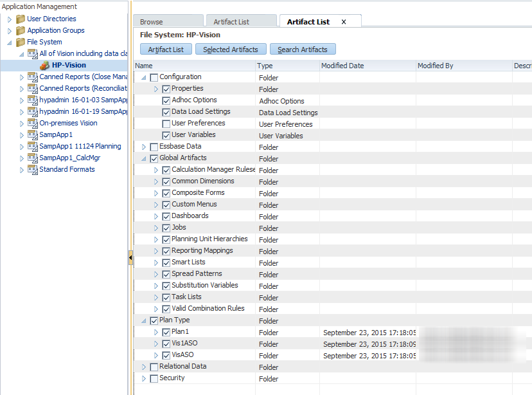Viewport: 532px width, 395px height.
Task: Switch to the inactive Artifact List tab
Action: [x=241, y=21]
